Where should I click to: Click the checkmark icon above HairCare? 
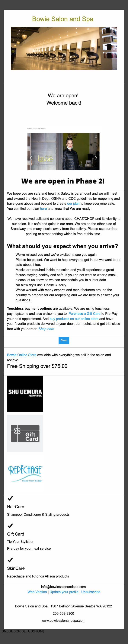[10, 498]
